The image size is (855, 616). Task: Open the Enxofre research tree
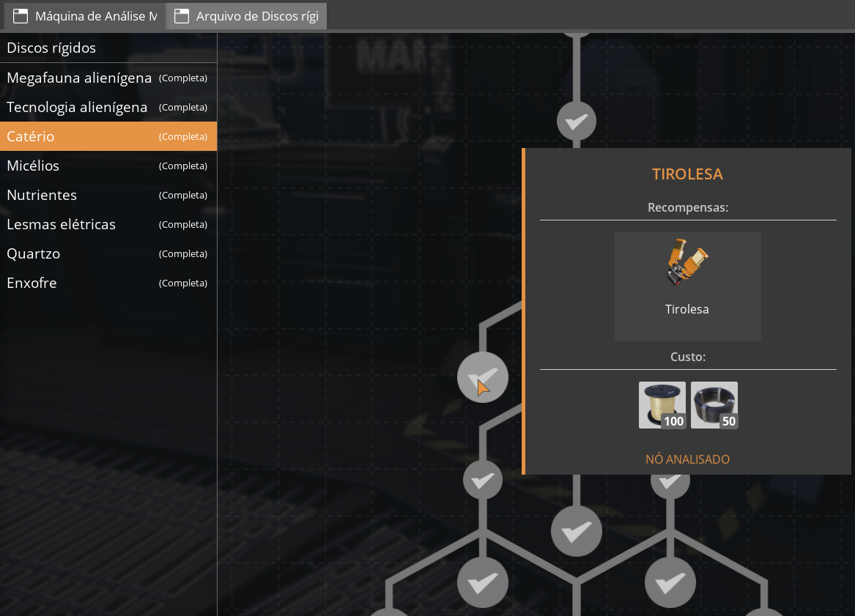pos(108,283)
